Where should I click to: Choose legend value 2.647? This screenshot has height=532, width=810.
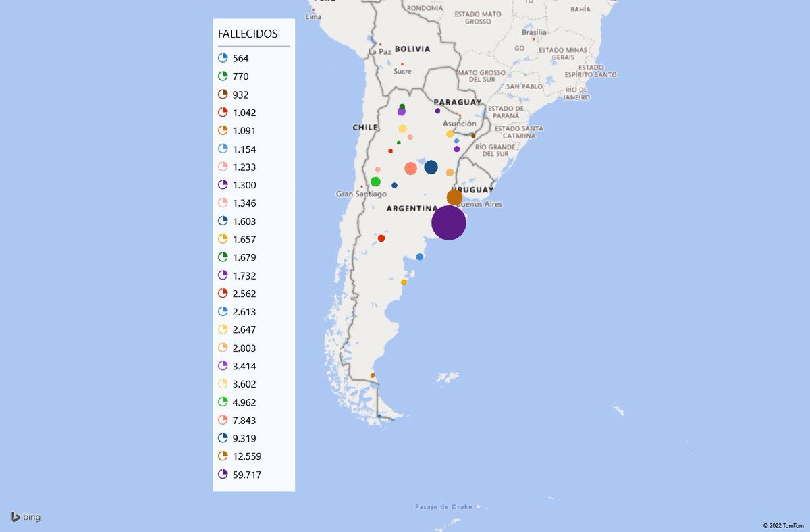[237, 330]
